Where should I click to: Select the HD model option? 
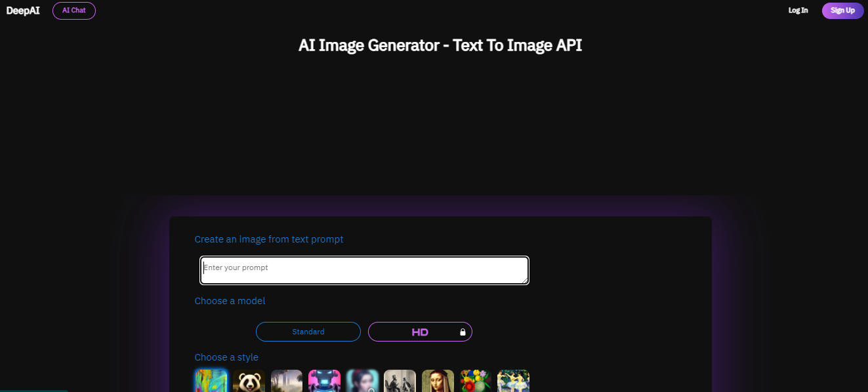[420, 332]
